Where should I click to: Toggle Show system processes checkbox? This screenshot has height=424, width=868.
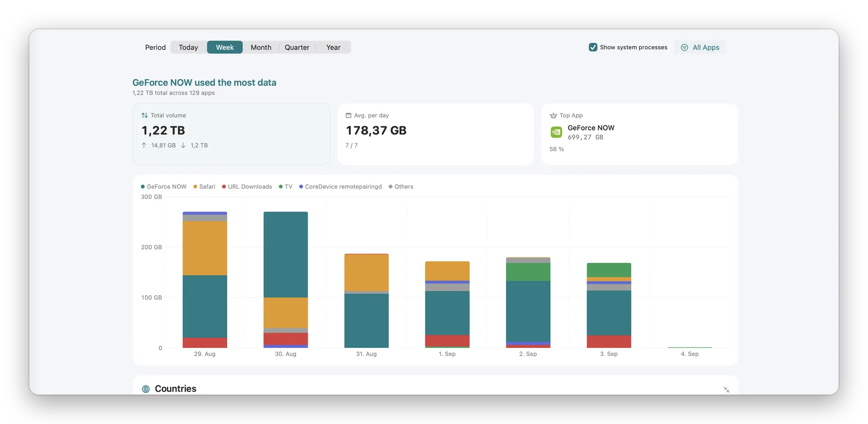593,47
